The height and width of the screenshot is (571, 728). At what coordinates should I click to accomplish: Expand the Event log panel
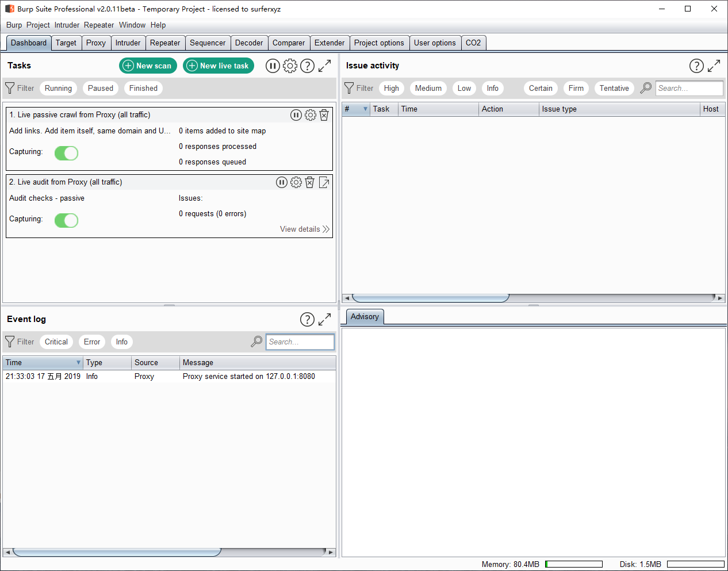(325, 319)
